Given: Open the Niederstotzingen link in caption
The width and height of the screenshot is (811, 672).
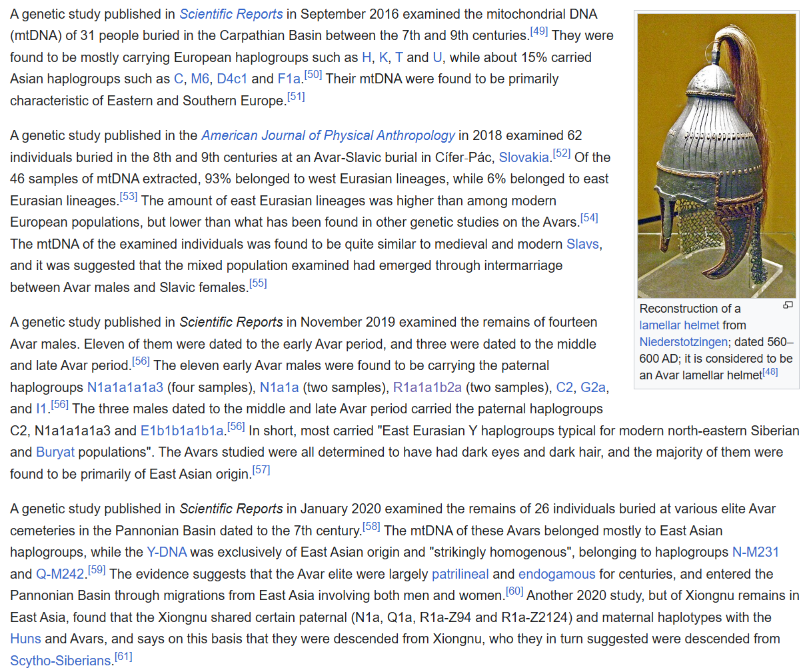Looking at the screenshot, I should [x=683, y=342].
